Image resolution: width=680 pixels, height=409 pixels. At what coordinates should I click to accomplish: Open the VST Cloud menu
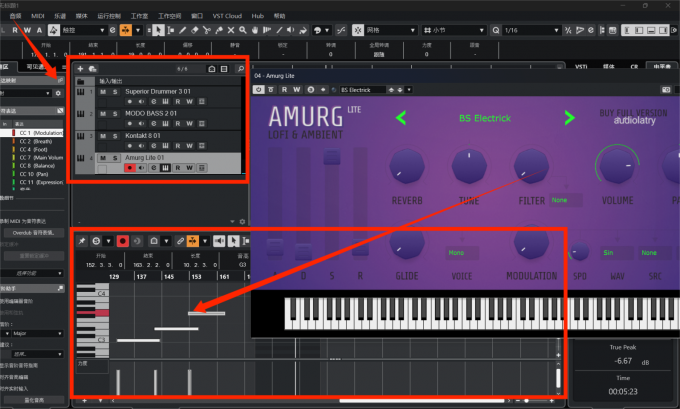tap(227, 16)
